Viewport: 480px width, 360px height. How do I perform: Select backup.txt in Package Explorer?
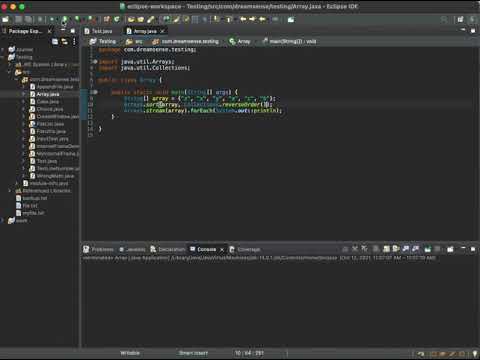[x=35, y=198]
